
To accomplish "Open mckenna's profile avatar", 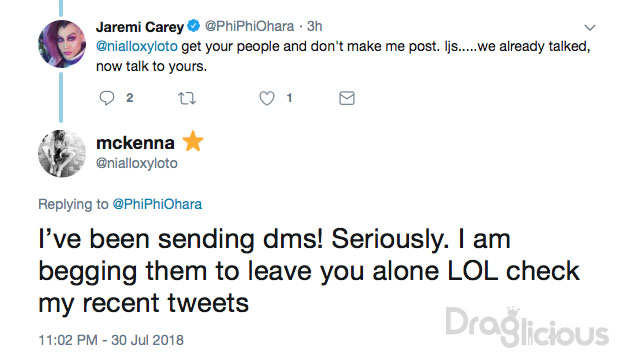I will [62, 154].
